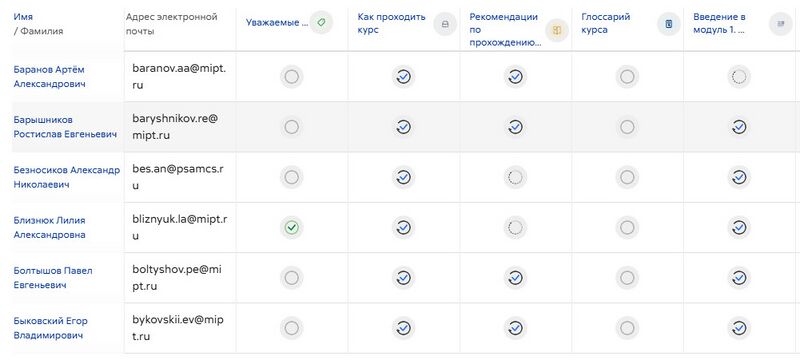Click Быковский's 'Введение в модуль 1' completion checkmark
The image size is (800, 360).
point(739,328)
